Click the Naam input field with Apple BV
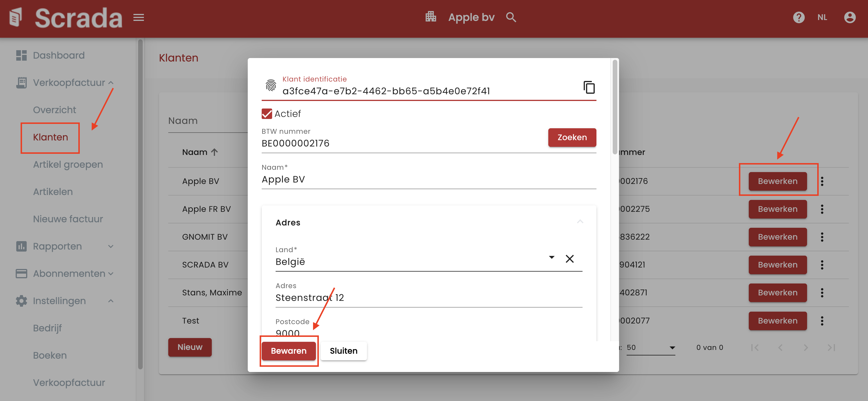The image size is (868, 401). (428, 180)
